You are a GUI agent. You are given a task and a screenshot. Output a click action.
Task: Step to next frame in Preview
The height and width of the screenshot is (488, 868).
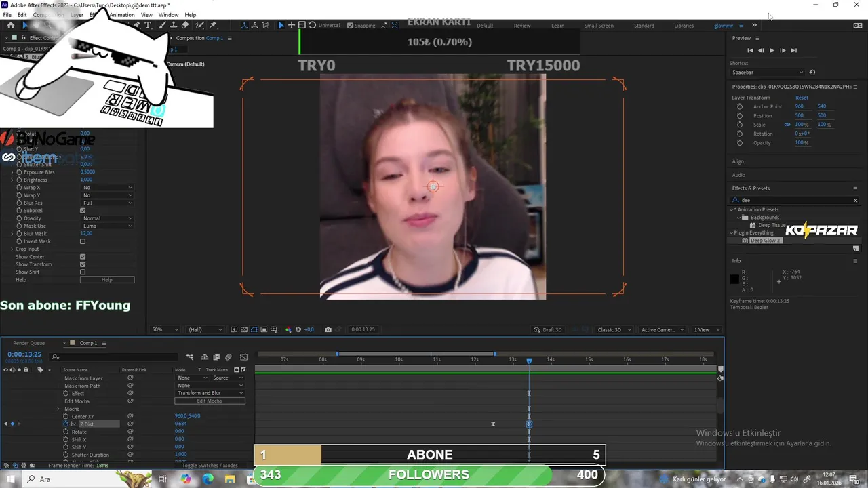[x=783, y=50]
